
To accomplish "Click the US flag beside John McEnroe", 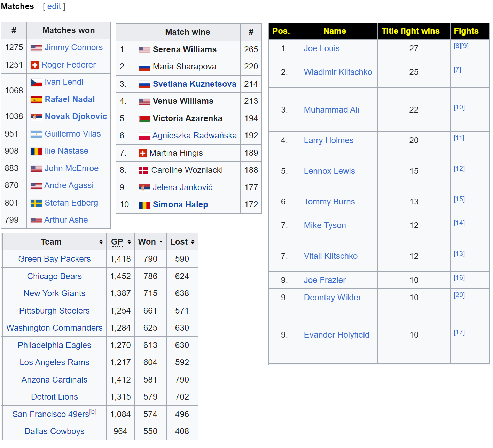I will 36,169.
